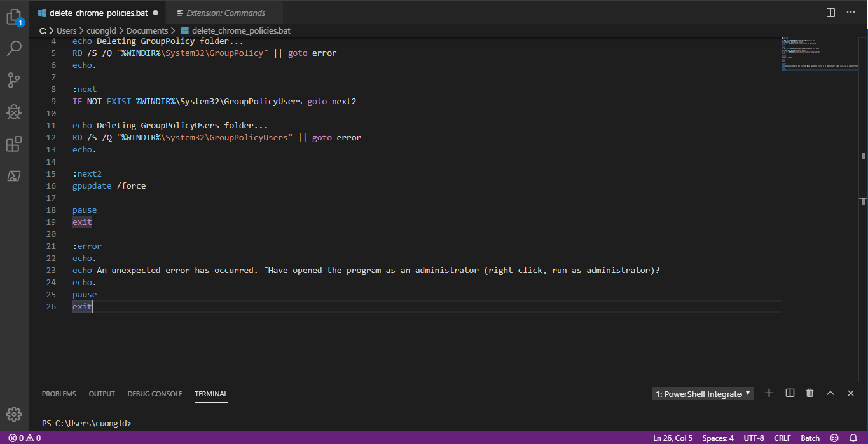The width and height of the screenshot is (868, 444).
Task: Open the Extensions view icon
Action: [14, 144]
